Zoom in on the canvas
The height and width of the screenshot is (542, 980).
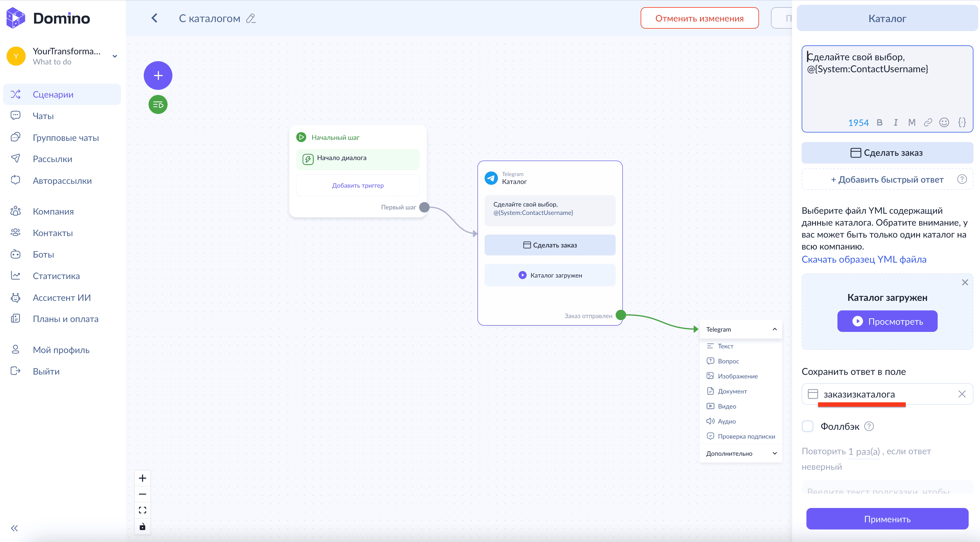[x=142, y=478]
